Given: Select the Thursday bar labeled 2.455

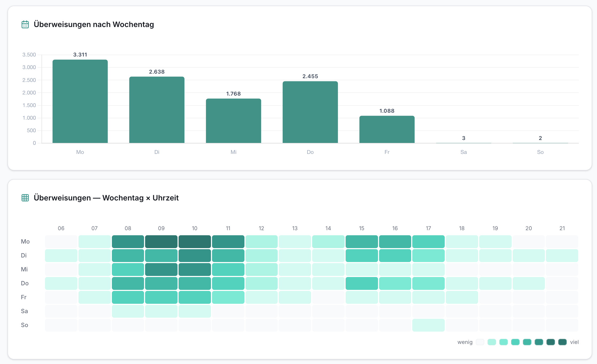Looking at the screenshot, I should (310, 112).
